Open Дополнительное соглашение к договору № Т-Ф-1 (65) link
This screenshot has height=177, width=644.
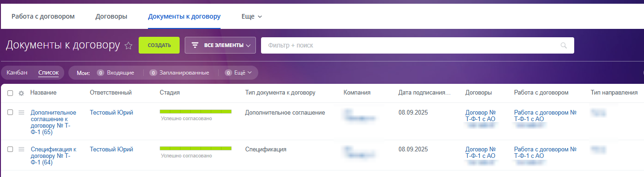(x=53, y=122)
